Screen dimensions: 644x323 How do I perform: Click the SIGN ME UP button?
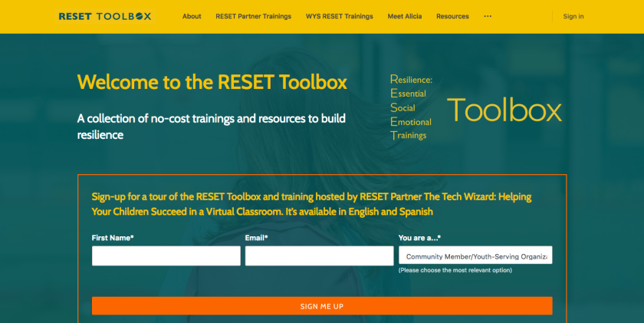[322, 306]
